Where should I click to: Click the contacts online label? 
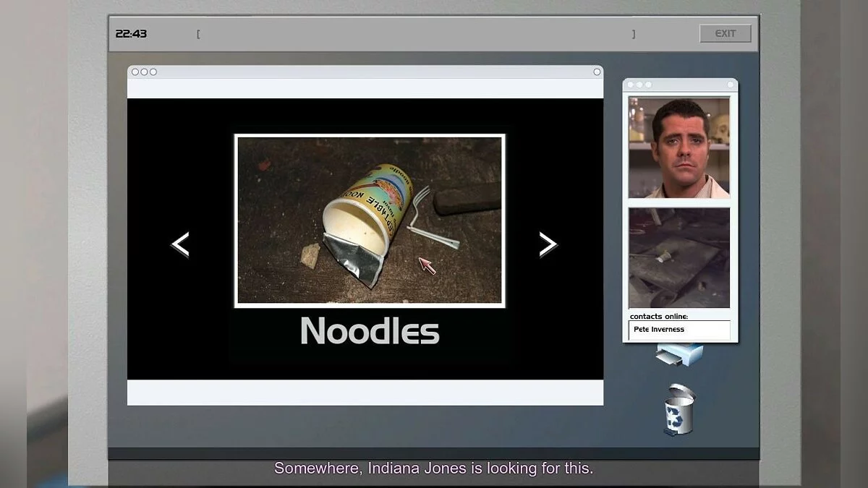[x=659, y=316]
